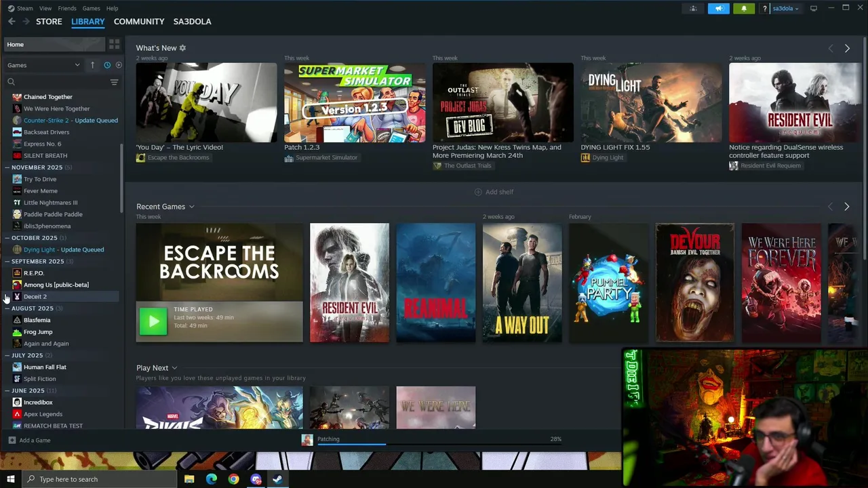Go forward using the right arrow navigation icon
Image resolution: width=868 pixels, height=488 pixels.
26,22
